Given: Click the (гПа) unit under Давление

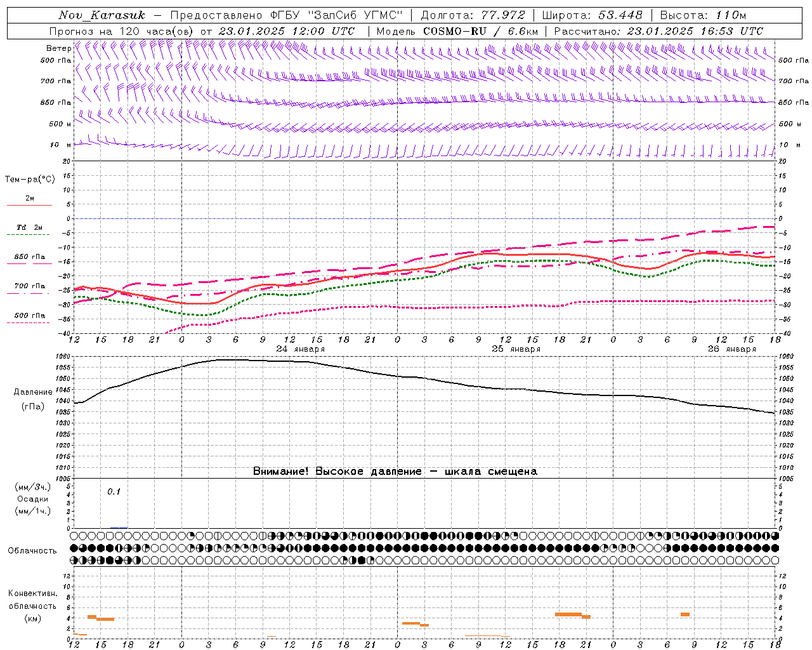Looking at the screenshot, I should click(x=33, y=407).
